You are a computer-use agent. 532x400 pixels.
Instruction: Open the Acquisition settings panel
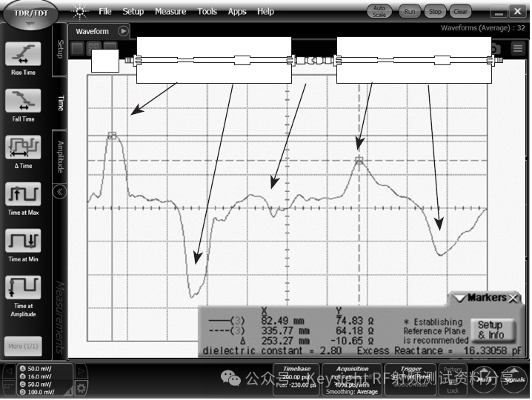(352, 380)
